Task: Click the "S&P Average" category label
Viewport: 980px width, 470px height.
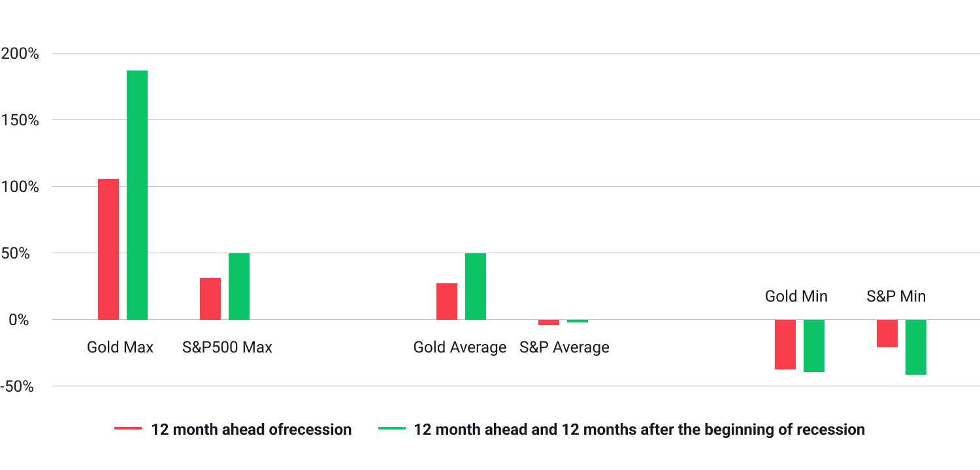Action: click(564, 347)
